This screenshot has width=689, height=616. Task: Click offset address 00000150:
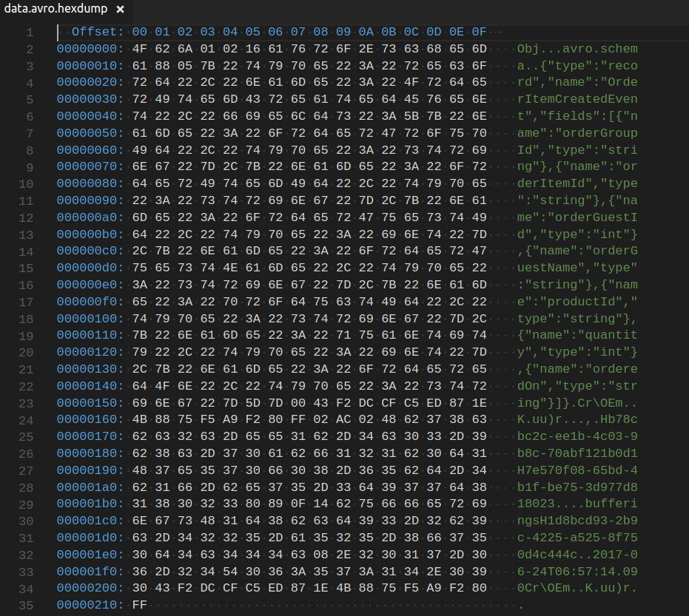(x=90, y=403)
